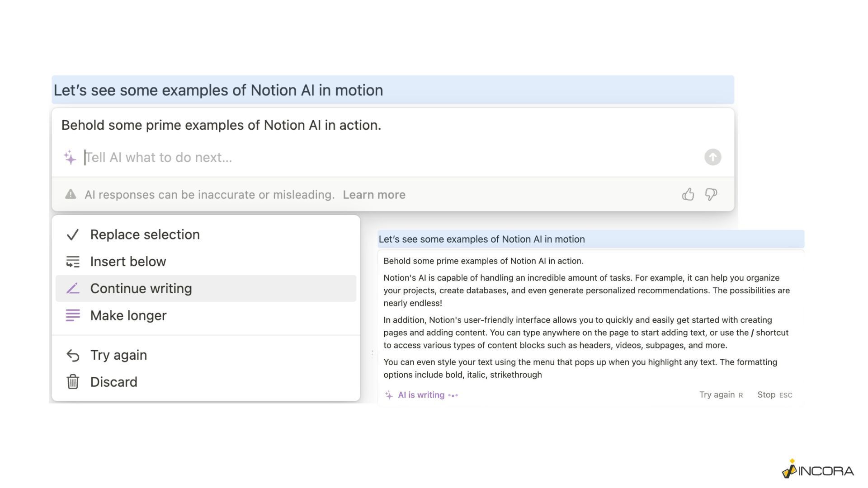The image size is (868, 488).
Task: Open the Learn more link
Action: (374, 195)
